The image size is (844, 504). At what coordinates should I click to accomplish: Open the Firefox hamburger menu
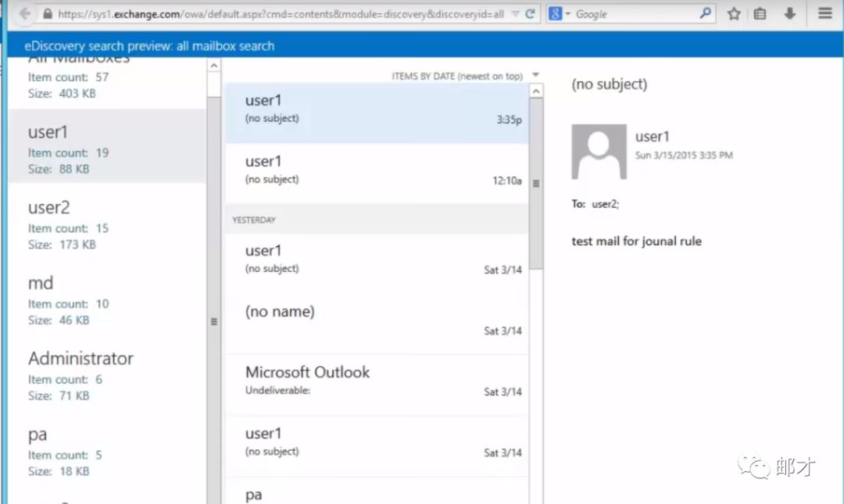pos(824,14)
